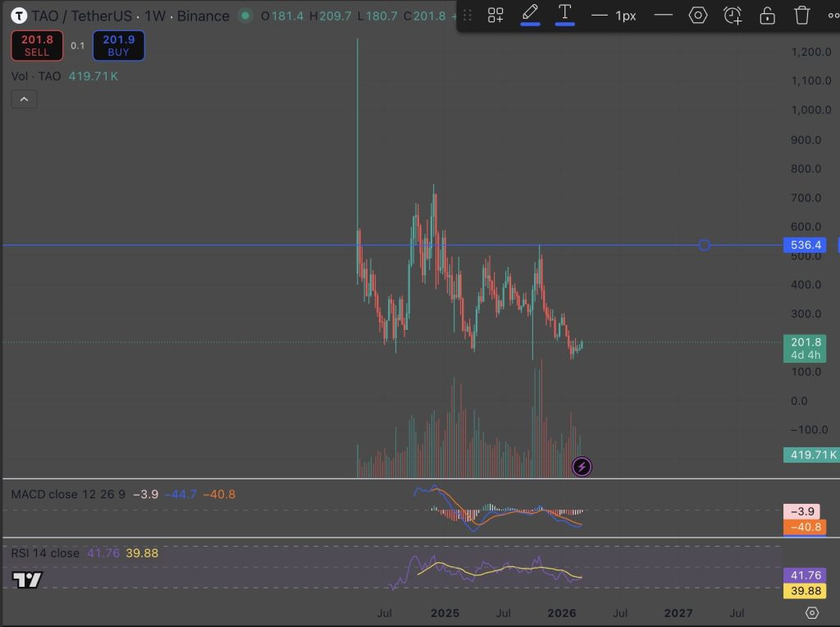Open the line style dropdown
The image size is (840, 627).
coord(663,15)
